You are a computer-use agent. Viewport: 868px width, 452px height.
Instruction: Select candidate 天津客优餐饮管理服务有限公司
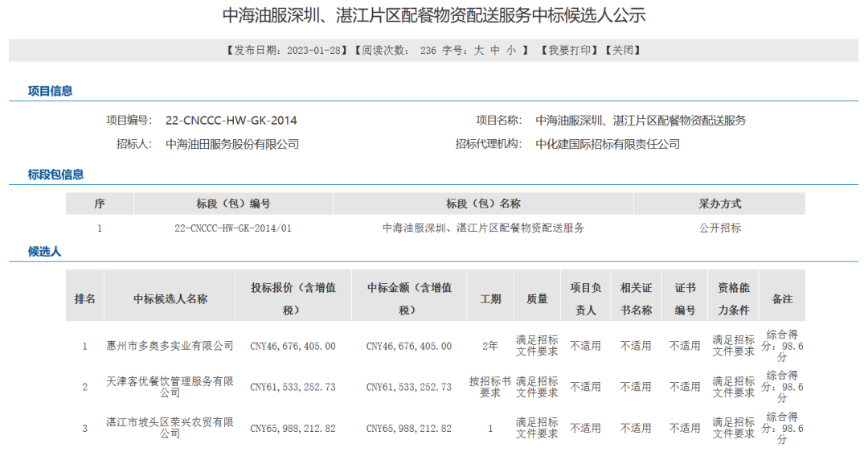(170, 387)
